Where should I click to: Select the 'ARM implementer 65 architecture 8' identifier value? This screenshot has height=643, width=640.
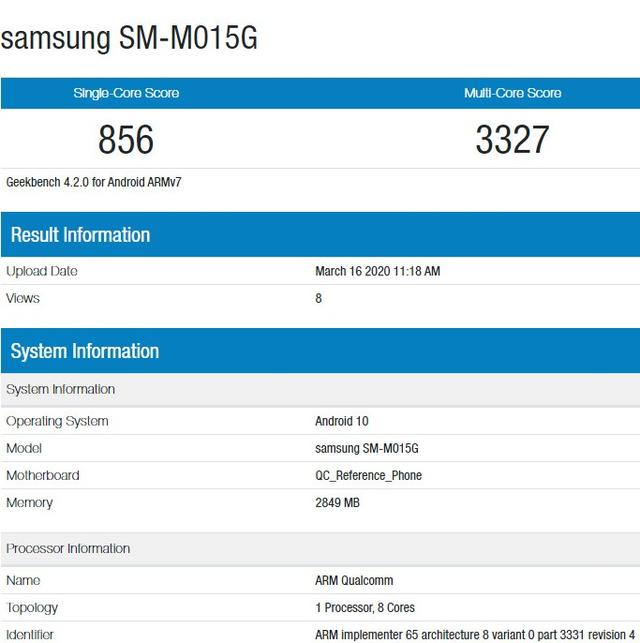click(x=475, y=635)
